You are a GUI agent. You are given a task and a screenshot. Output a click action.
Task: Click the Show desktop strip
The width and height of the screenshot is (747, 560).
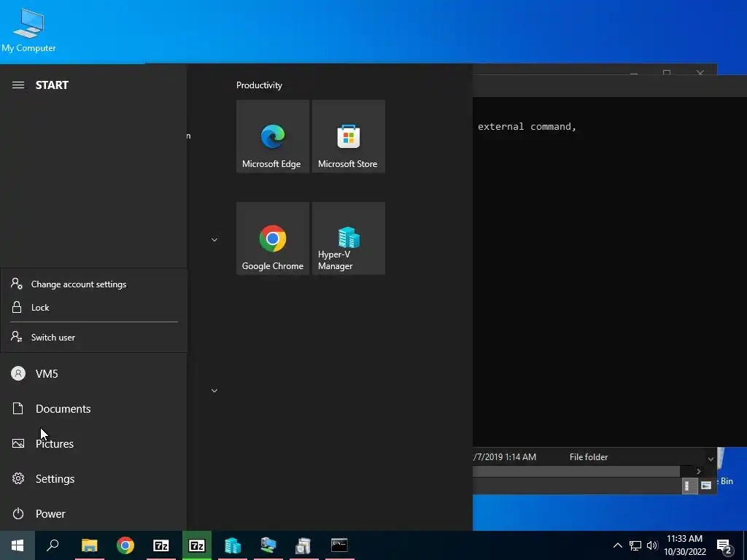[x=745, y=545]
